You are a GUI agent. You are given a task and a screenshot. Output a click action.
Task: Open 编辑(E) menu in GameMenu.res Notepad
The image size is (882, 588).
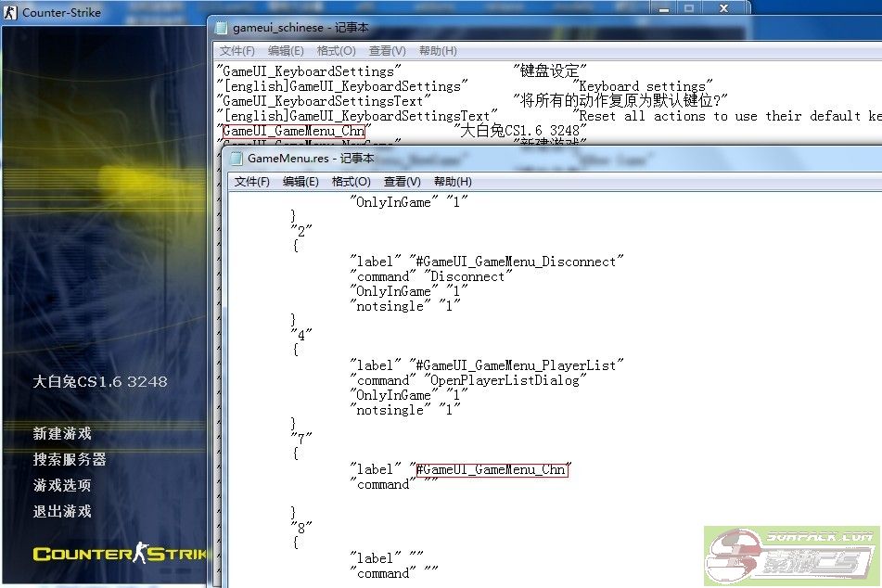click(300, 182)
